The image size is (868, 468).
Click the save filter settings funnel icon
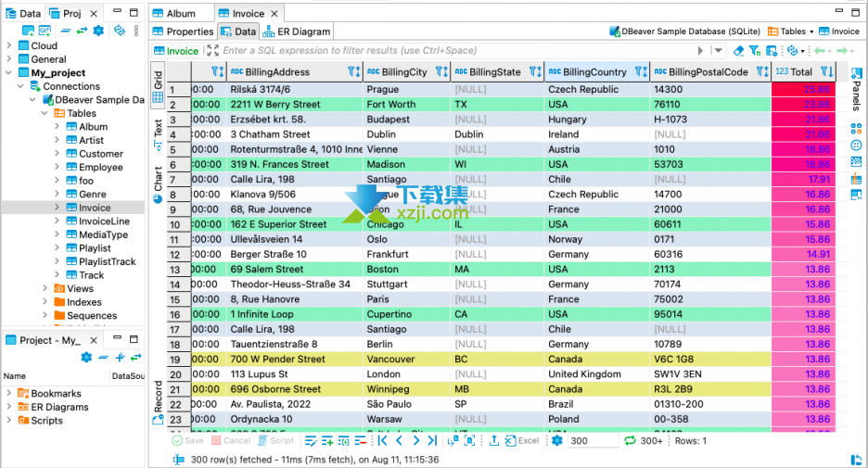click(755, 51)
